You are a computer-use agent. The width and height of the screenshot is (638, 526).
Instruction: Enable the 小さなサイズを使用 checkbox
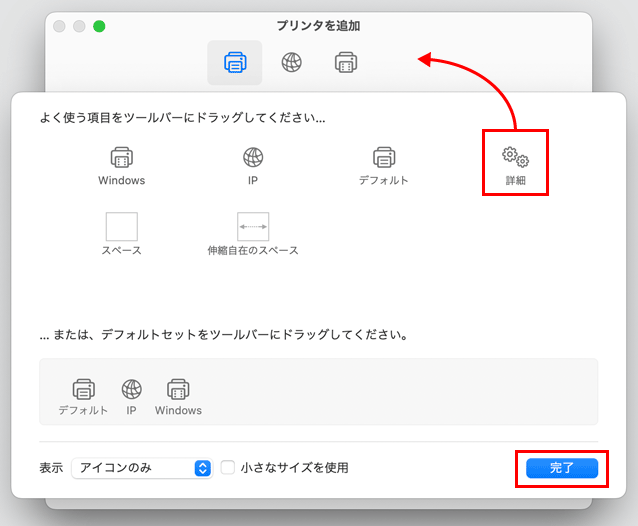(x=228, y=468)
